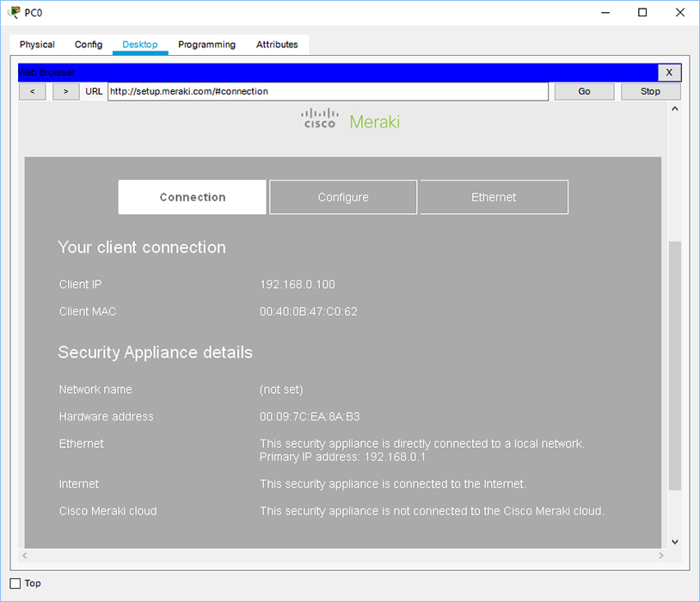Click the Cisco logo
This screenshot has width=700, height=602.
tap(320, 119)
